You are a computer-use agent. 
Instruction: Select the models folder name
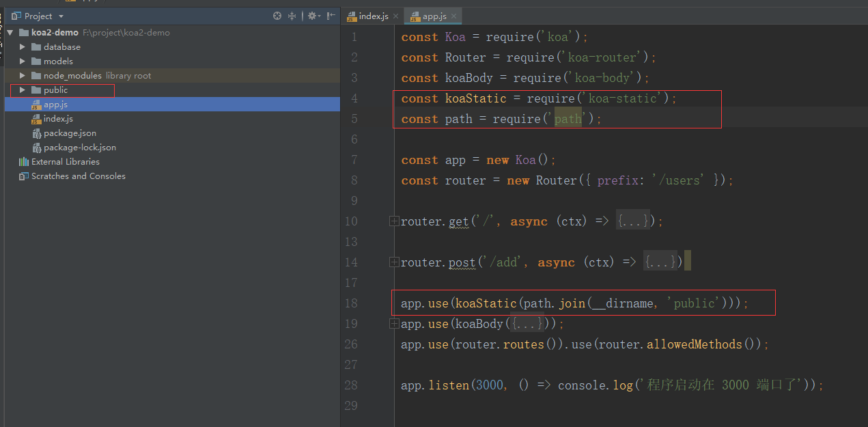tap(58, 61)
